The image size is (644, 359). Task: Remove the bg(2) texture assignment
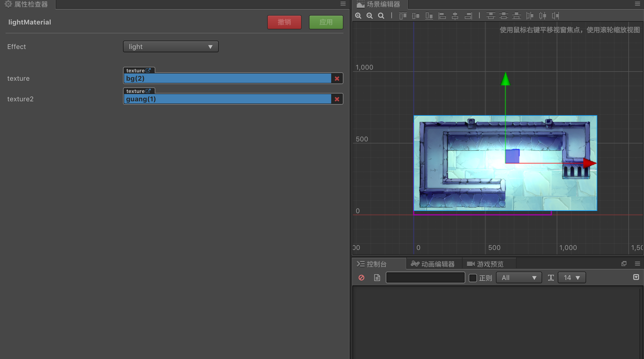tap(337, 78)
